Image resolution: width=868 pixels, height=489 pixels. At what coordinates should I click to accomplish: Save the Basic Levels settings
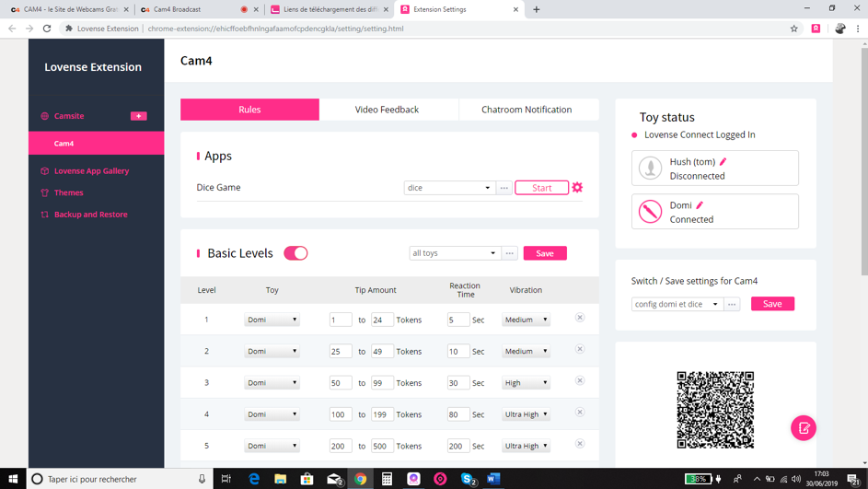tap(545, 253)
